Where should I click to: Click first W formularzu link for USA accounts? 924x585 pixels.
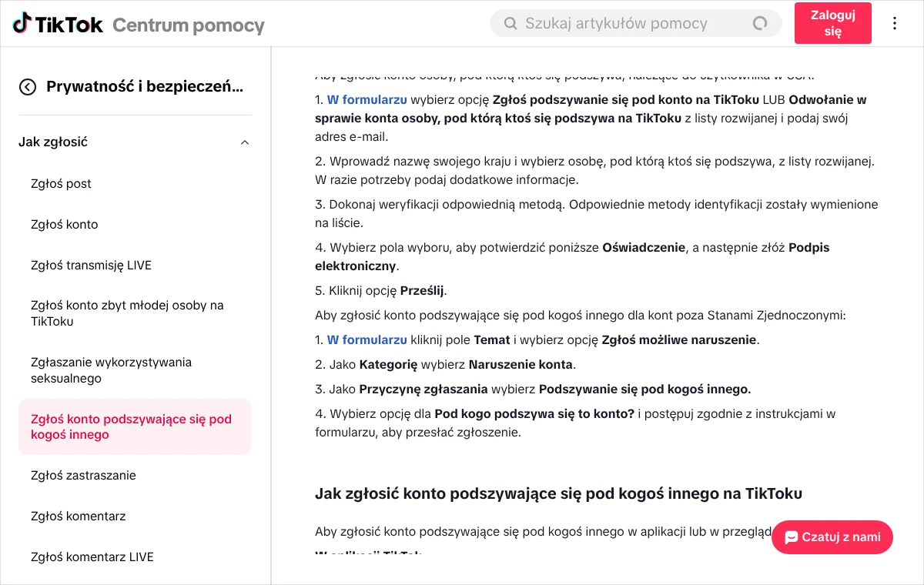(367, 99)
